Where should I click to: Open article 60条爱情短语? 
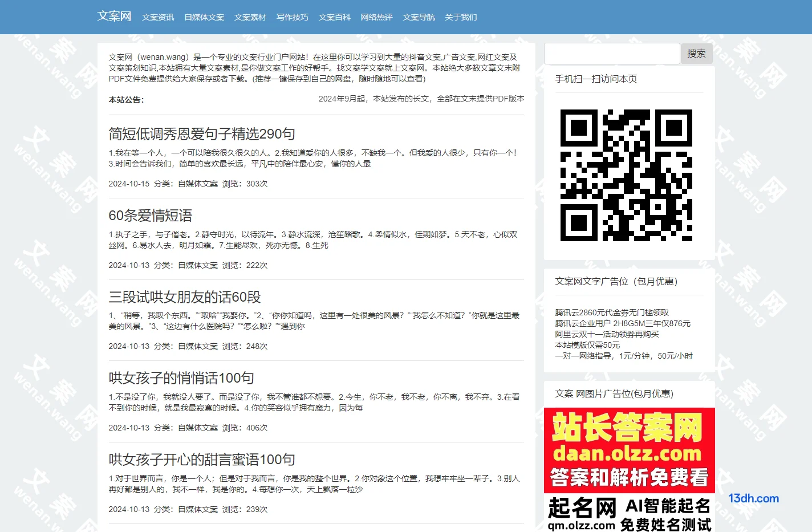(151, 216)
